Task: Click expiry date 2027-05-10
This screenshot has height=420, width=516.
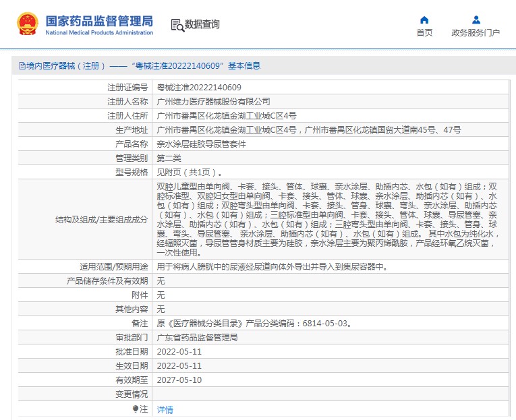Action: 179,380
